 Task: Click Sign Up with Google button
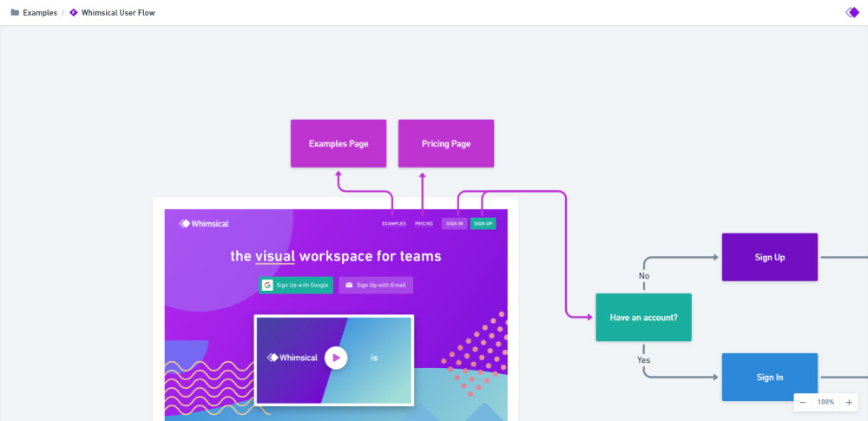click(x=296, y=286)
